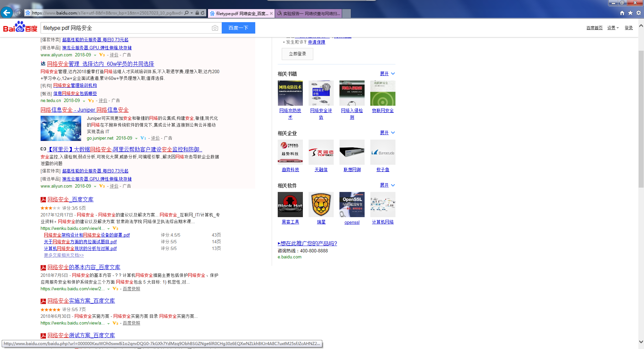The height and width of the screenshot is (349, 644).
Task: Open the 网络攻防技术 book cover
Action: pos(290,93)
